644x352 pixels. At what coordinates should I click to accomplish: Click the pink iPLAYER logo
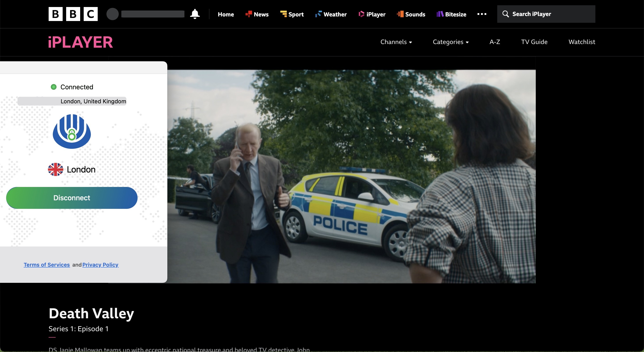click(x=81, y=42)
